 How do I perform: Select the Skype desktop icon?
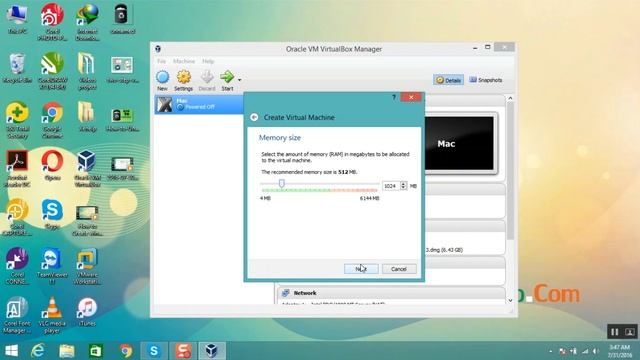(x=52, y=214)
